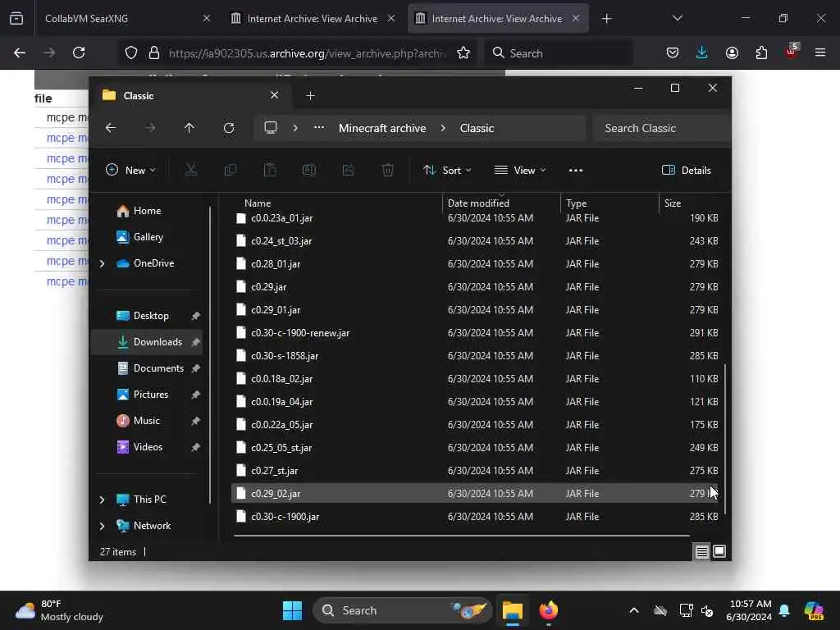This screenshot has height=630, width=840.
Task: Go up one folder level
Action: click(x=189, y=128)
